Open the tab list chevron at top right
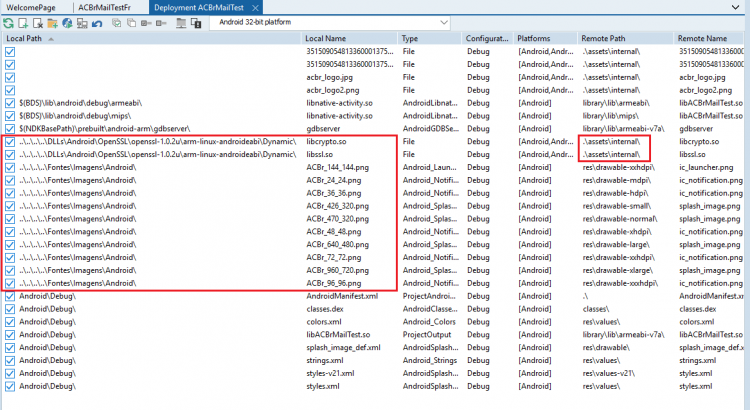 click(735, 7)
